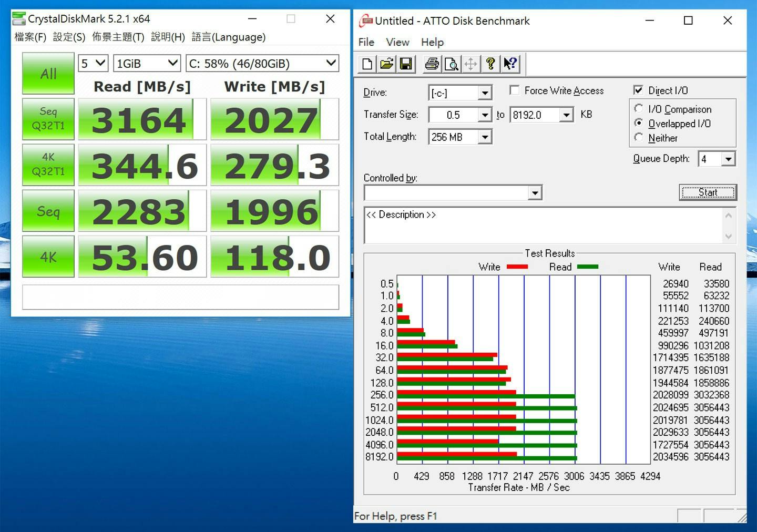Open the 語言(Language) menu in CrystalDiskMark
Screen dimensions: 757x532
click(x=228, y=37)
